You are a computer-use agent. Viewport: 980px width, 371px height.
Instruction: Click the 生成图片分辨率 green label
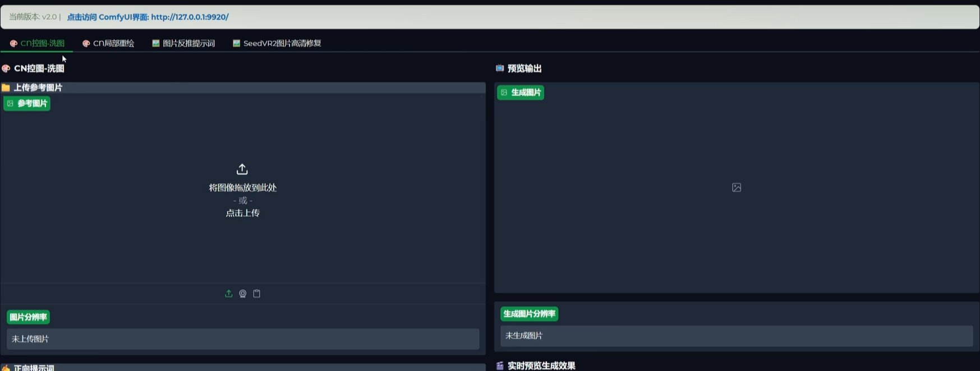point(529,314)
